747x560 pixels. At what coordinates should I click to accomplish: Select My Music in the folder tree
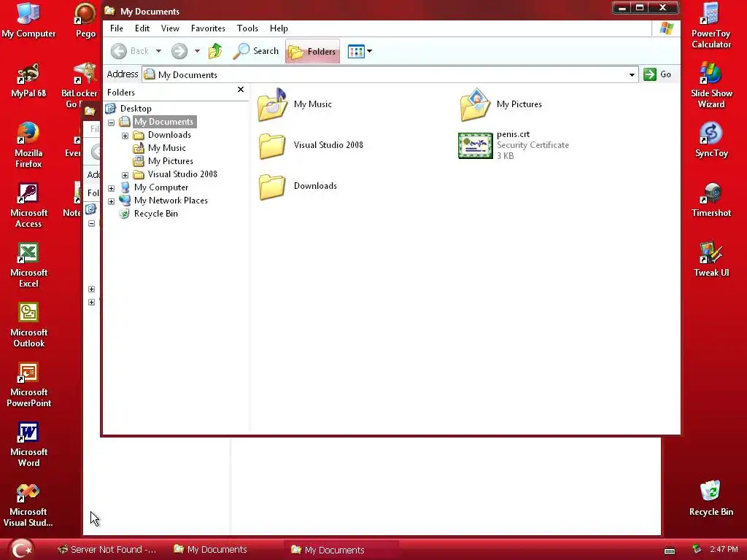(167, 148)
